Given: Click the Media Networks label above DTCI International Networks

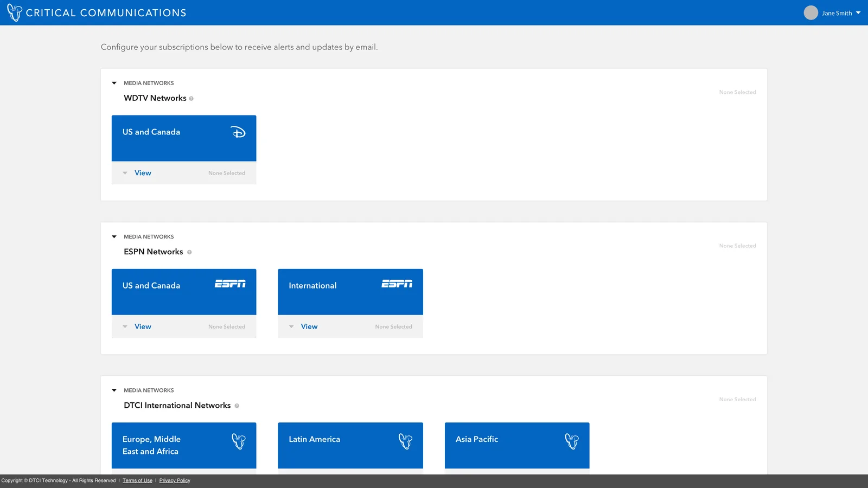Looking at the screenshot, I should (149, 390).
